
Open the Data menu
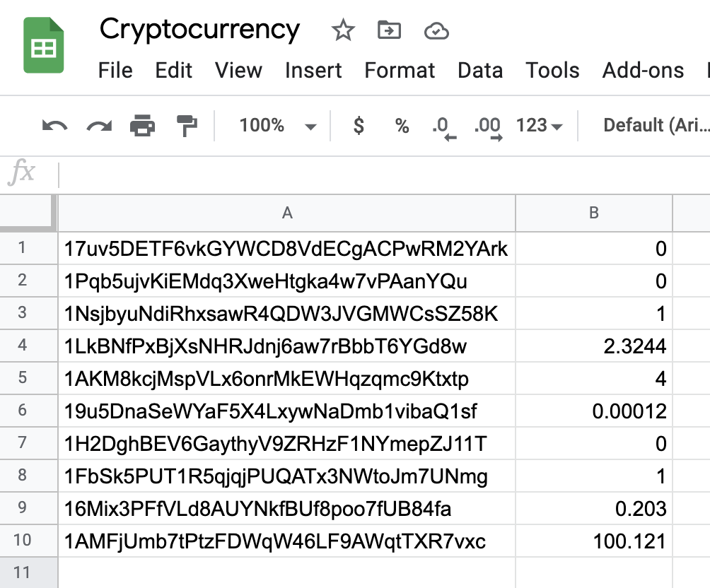tap(479, 70)
